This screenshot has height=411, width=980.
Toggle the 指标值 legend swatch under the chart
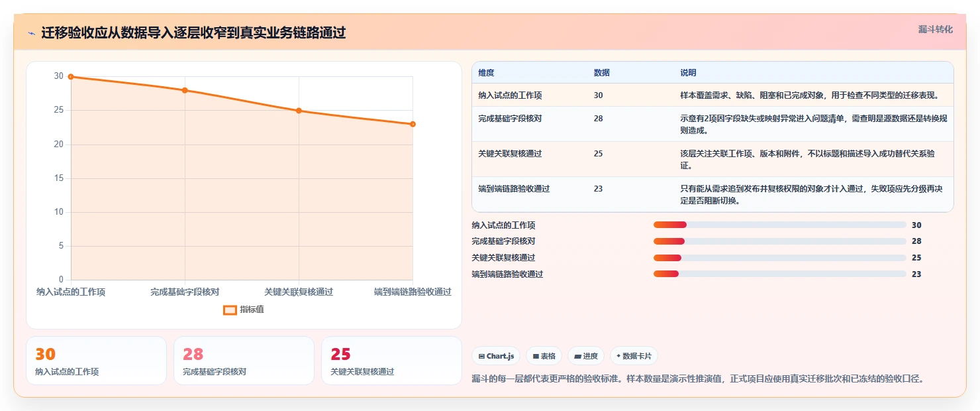(230, 310)
